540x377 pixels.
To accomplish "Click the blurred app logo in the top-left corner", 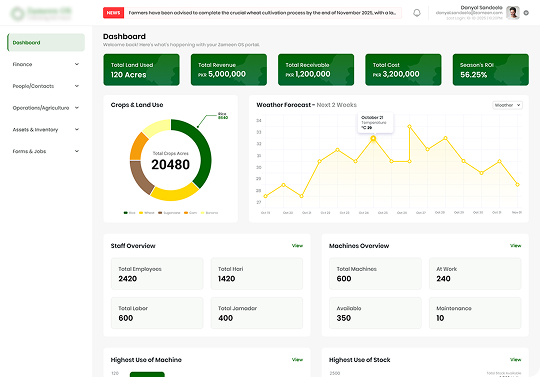I will [41, 13].
